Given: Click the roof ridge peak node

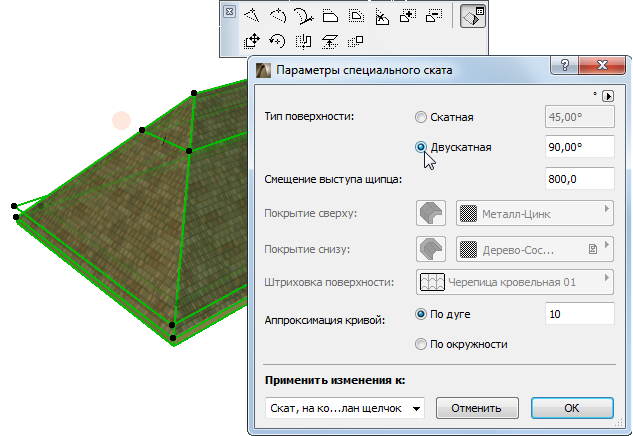Looking at the screenshot, I should [194, 93].
